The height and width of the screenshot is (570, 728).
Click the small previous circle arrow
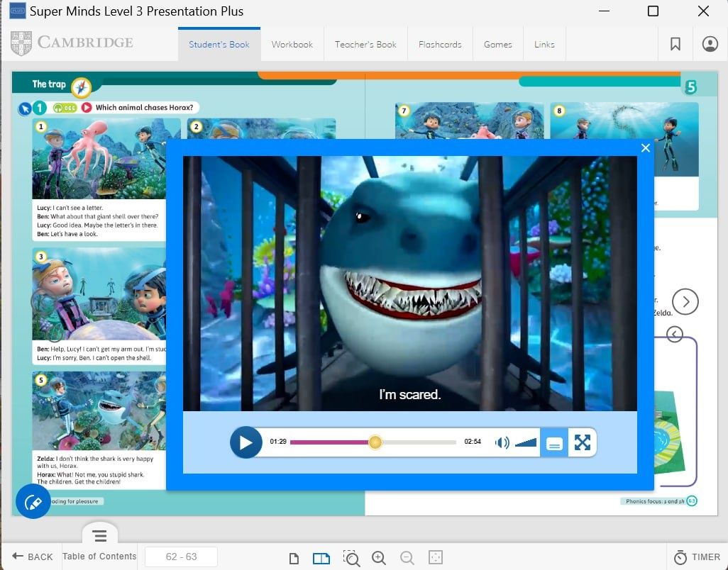click(x=674, y=334)
